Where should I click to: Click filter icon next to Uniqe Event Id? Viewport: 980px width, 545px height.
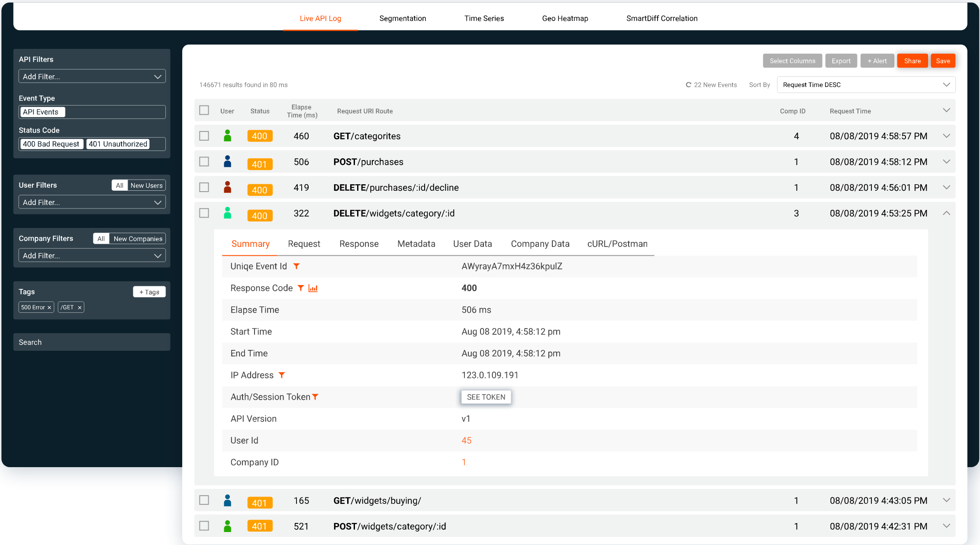coord(297,266)
